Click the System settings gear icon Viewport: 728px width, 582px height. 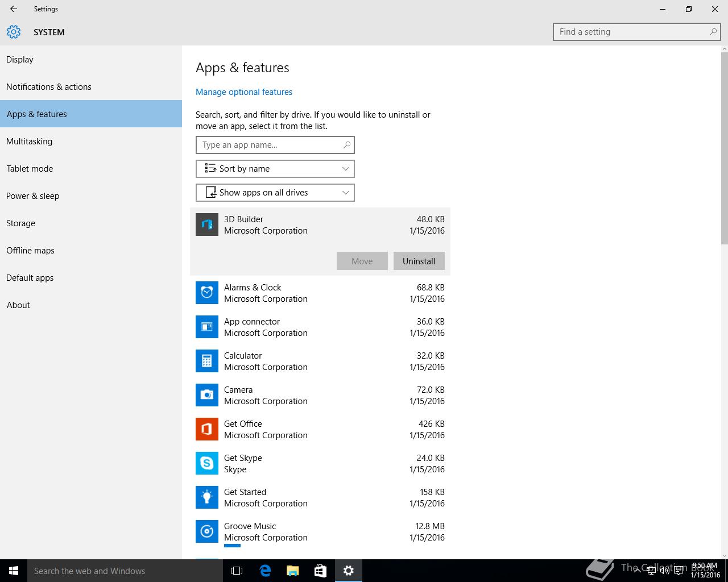point(14,32)
